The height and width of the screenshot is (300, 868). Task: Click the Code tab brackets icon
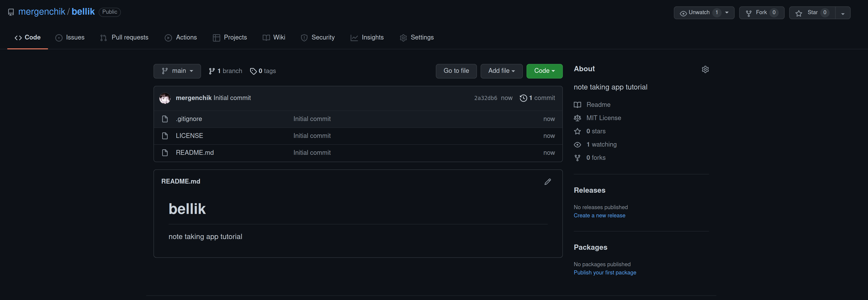pos(18,38)
